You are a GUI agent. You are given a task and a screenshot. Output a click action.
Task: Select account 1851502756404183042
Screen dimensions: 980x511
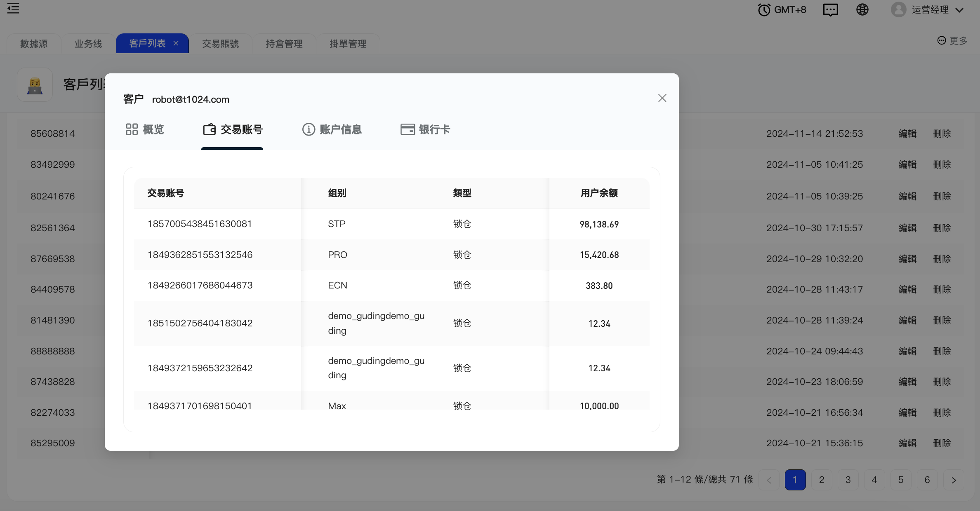[x=200, y=323]
